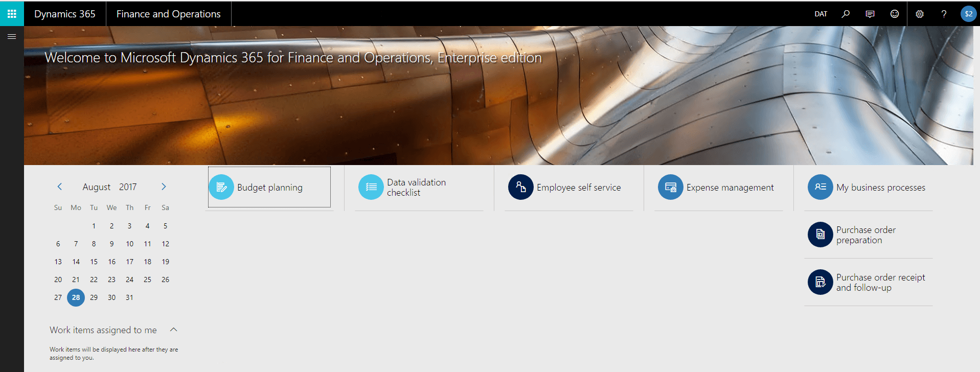Open Purchase order preparation label
This screenshot has width=980, height=372.
[x=866, y=235]
